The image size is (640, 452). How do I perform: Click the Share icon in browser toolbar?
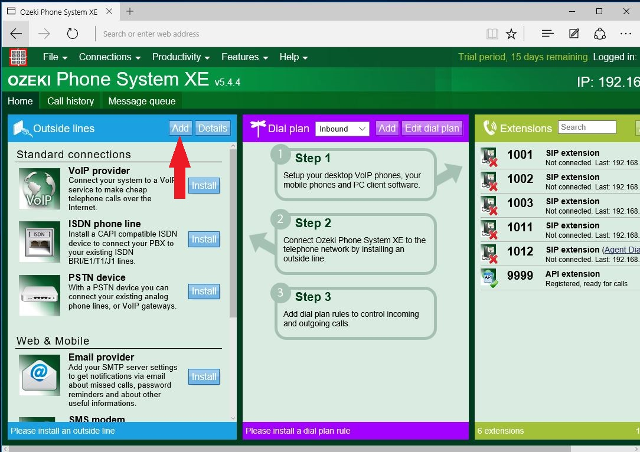(x=600, y=34)
